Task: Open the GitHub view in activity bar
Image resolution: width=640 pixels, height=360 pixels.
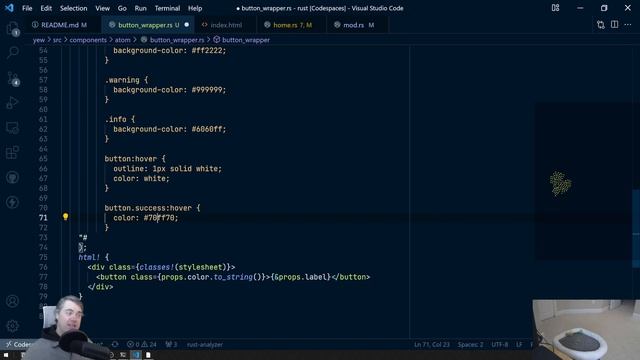Action: [13, 177]
